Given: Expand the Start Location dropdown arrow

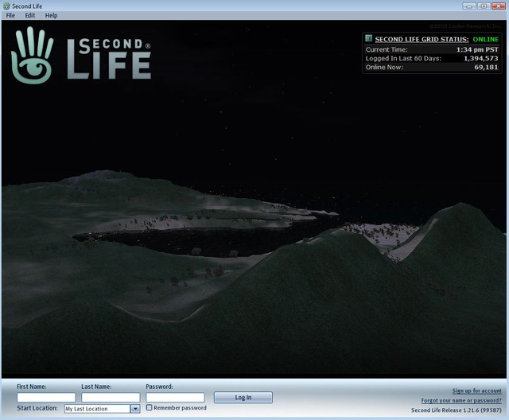Looking at the screenshot, I should click(135, 409).
